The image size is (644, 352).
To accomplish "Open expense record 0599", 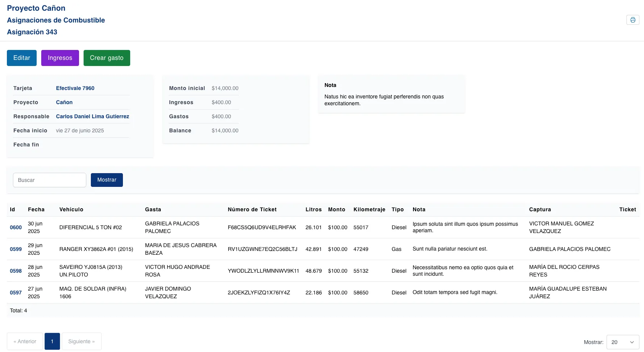I will [16, 249].
